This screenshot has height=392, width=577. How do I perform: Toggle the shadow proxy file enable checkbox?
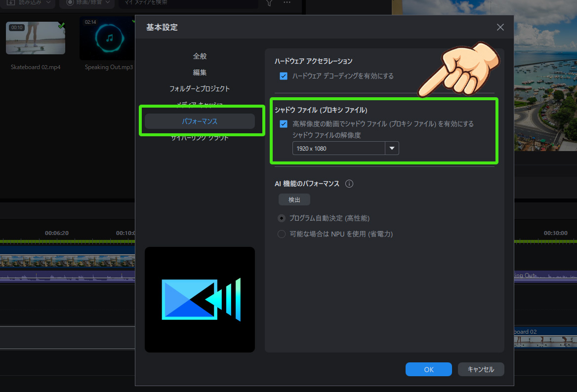pos(284,124)
